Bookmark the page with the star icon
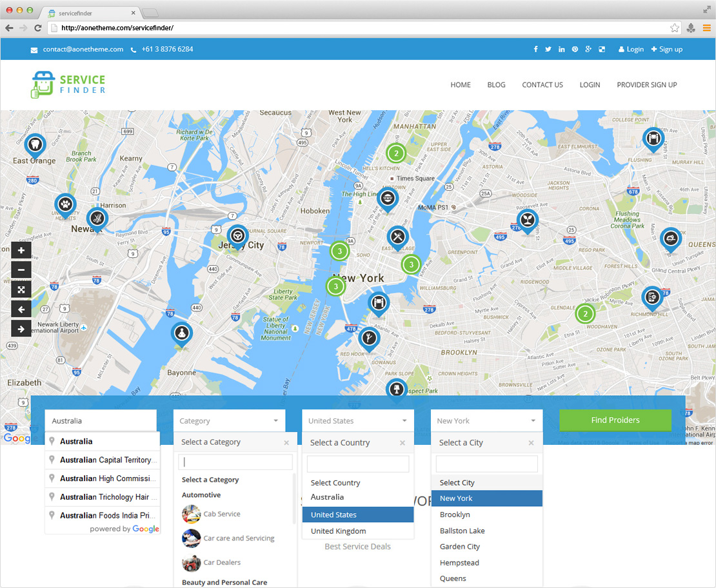Screen dimensions: 716x588 point(675,28)
